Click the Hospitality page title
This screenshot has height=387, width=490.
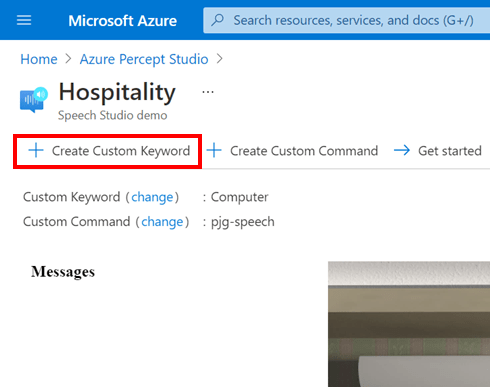(117, 92)
